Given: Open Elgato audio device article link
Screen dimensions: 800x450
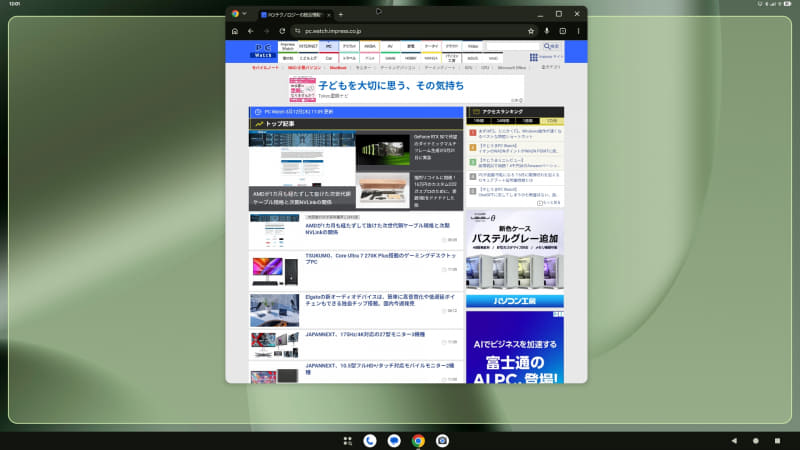Looking at the screenshot, I should [x=380, y=300].
